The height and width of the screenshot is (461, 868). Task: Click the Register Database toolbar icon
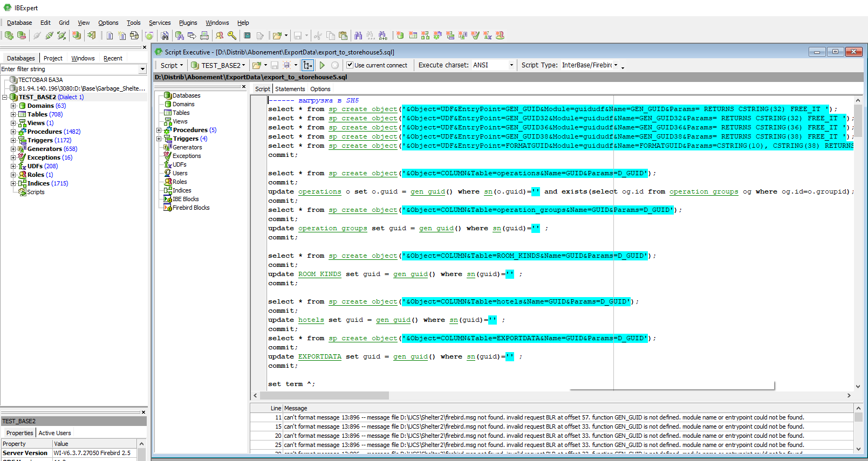tap(9, 36)
